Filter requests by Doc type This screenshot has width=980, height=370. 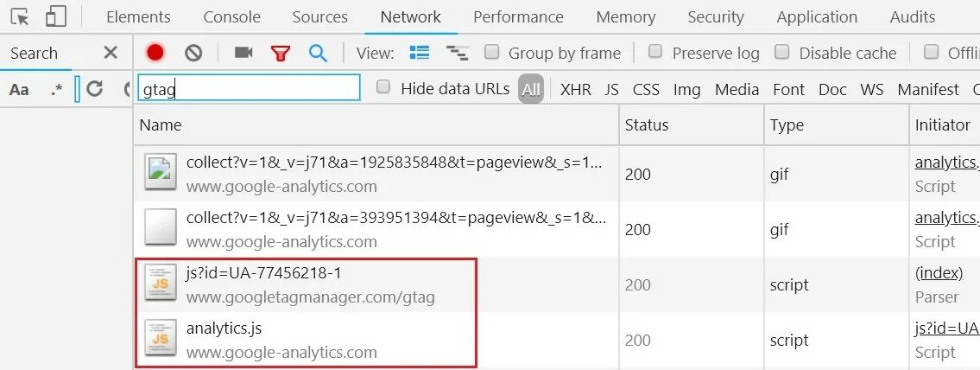pos(832,90)
